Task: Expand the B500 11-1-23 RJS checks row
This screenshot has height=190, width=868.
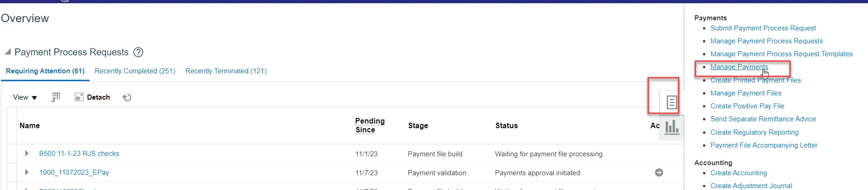Action: coord(27,154)
